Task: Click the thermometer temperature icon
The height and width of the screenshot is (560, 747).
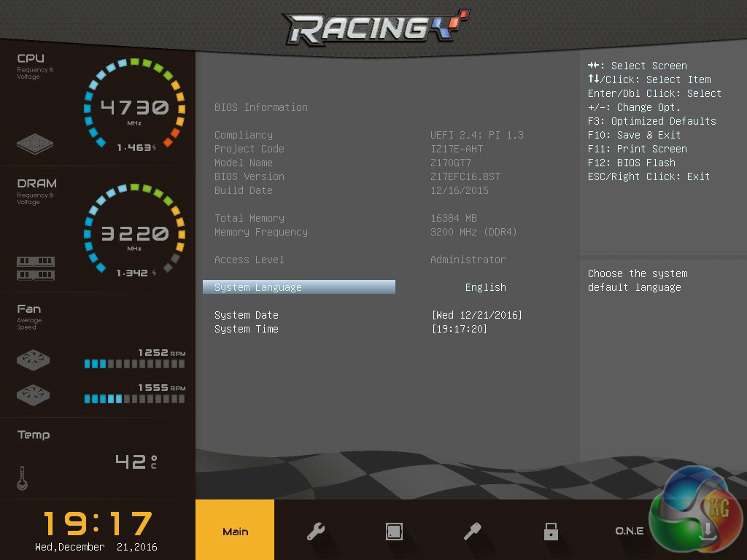Action: pos(22,477)
